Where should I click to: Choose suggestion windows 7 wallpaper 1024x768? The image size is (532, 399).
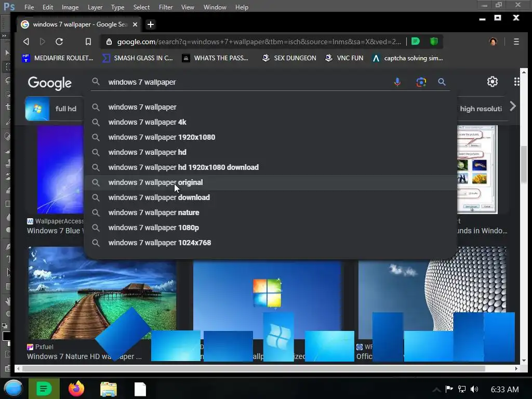270,243
